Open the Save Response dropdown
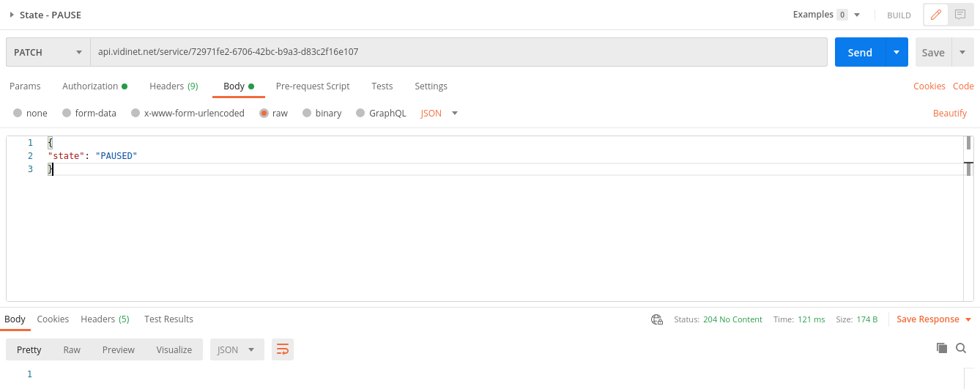980x389 pixels. (x=968, y=319)
